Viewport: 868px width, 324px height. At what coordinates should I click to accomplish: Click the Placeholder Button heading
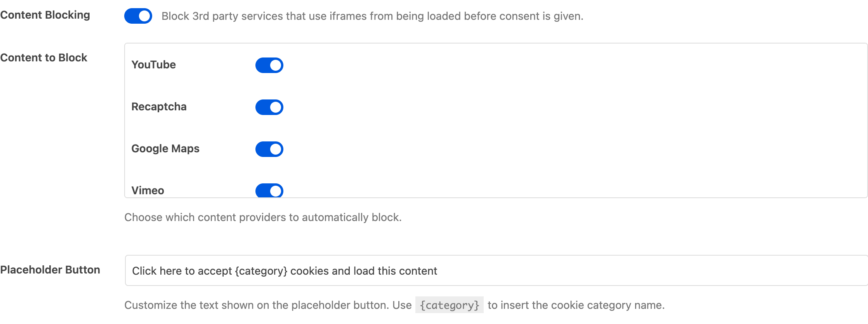point(50,270)
